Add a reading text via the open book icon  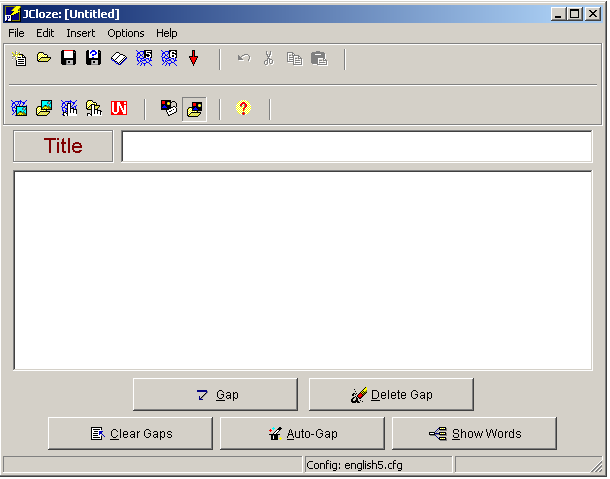point(119,59)
